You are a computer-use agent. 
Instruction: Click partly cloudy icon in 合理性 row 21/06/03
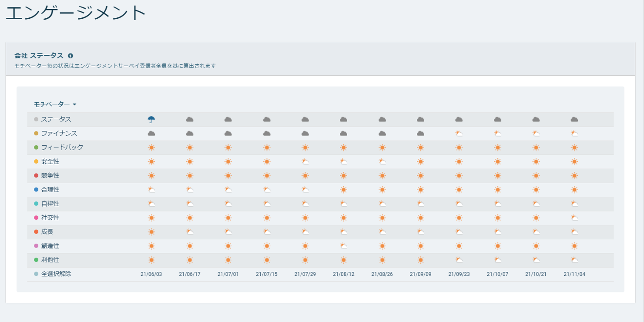151,190
